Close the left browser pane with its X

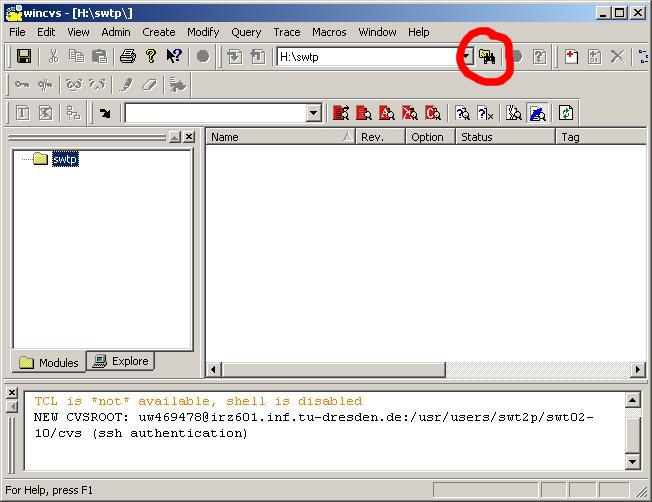189,137
